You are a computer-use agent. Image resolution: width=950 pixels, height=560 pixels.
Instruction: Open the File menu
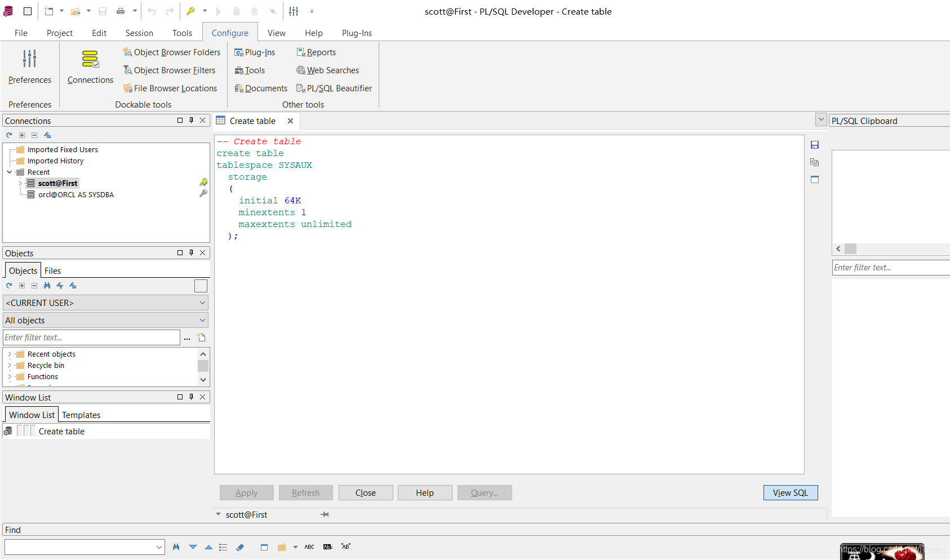[x=21, y=33]
